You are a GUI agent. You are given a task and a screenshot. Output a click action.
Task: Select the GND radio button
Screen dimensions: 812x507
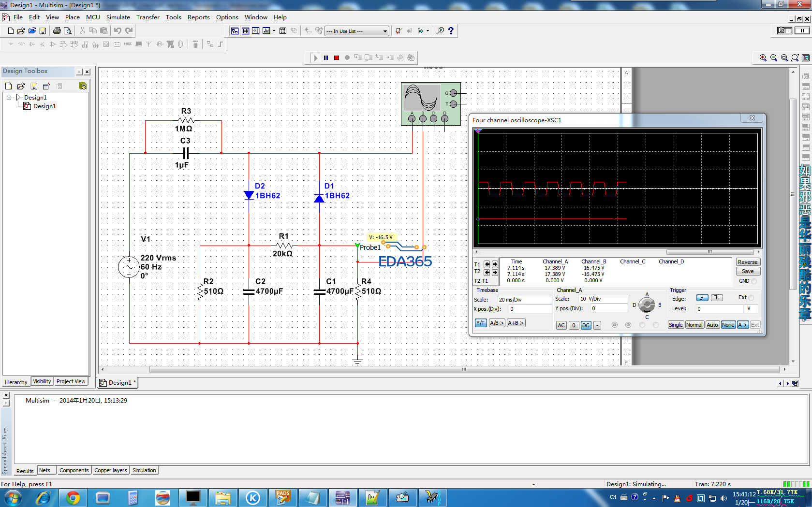(753, 281)
